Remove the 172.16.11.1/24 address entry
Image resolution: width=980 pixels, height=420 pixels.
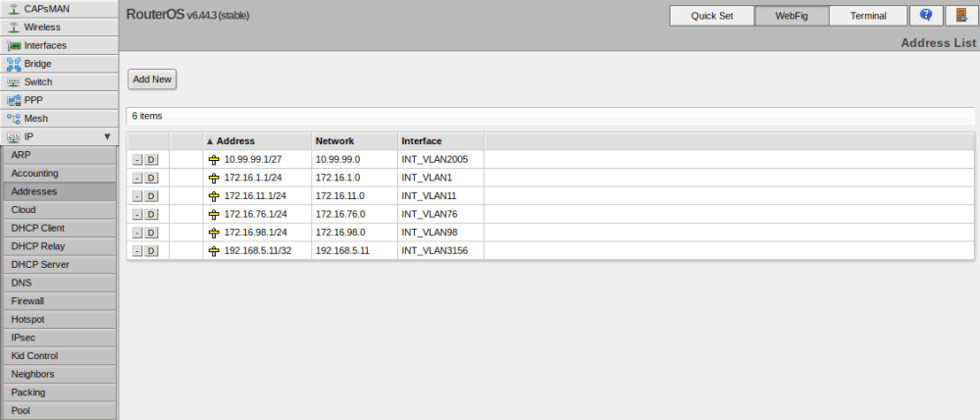[137, 196]
